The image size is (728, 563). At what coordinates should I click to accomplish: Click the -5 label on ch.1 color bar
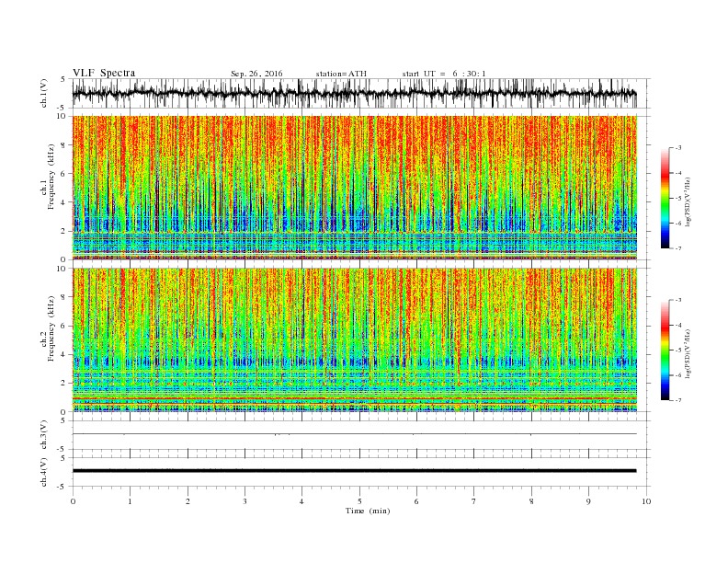(678, 199)
